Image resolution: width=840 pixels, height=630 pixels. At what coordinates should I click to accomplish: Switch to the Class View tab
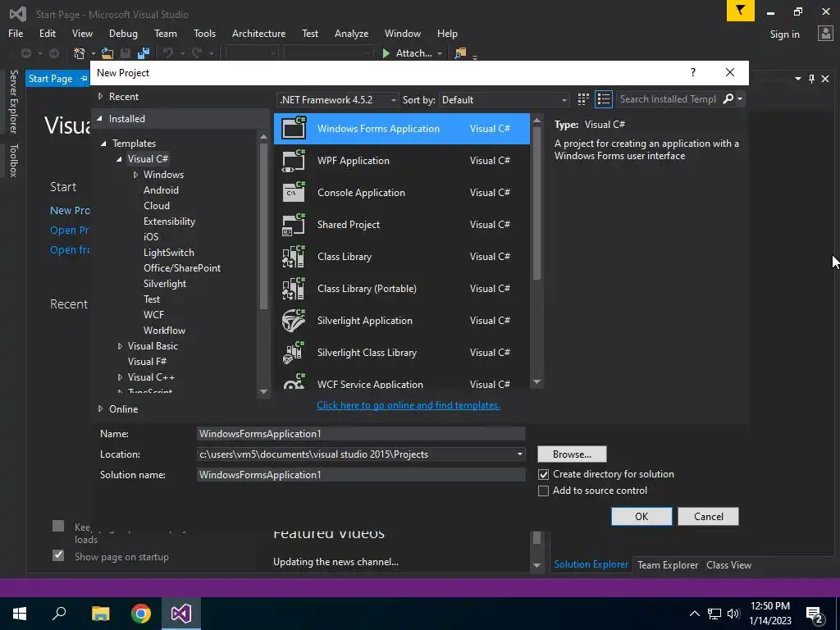(x=728, y=564)
